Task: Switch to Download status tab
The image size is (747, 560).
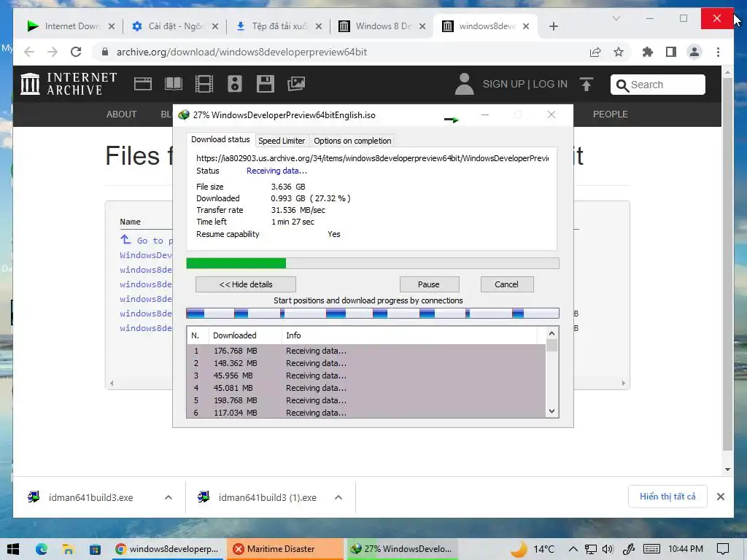Action: (220, 139)
